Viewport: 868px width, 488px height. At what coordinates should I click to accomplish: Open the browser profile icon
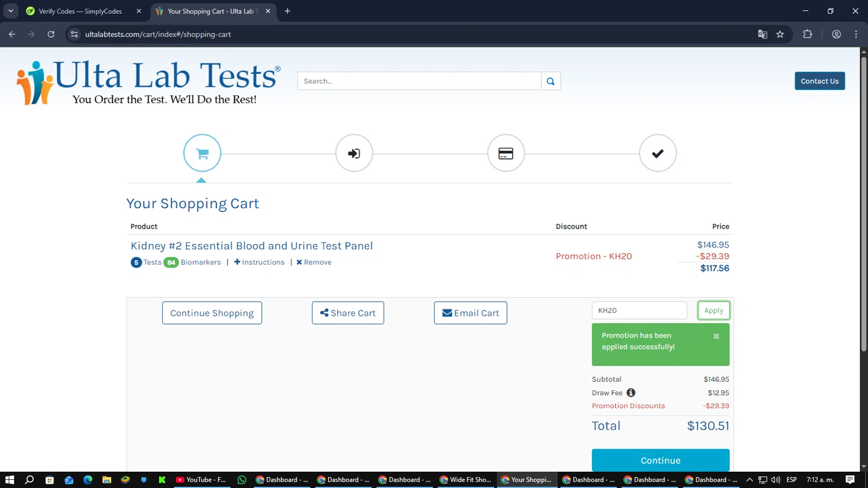click(x=836, y=34)
